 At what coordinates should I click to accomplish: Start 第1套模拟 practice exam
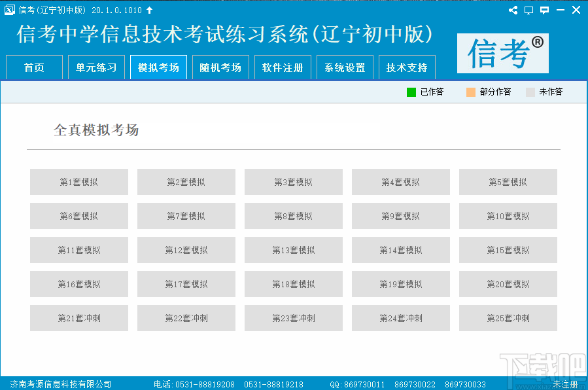pos(78,182)
